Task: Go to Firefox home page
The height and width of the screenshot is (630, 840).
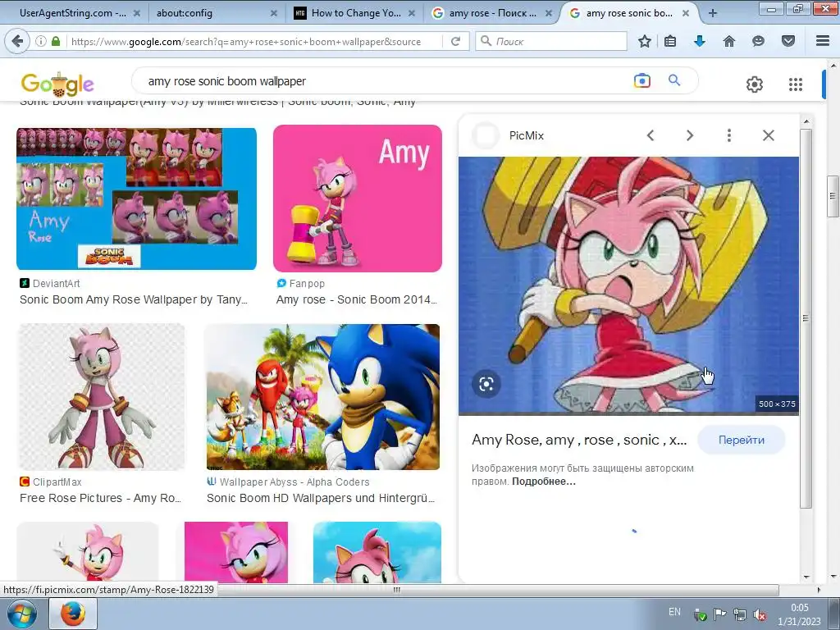Action: 729,41
